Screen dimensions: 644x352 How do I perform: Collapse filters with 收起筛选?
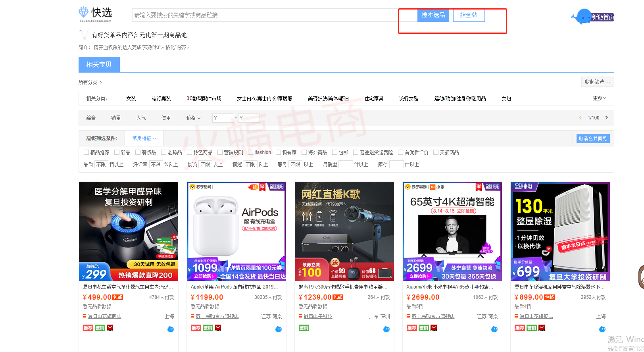click(597, 82)
